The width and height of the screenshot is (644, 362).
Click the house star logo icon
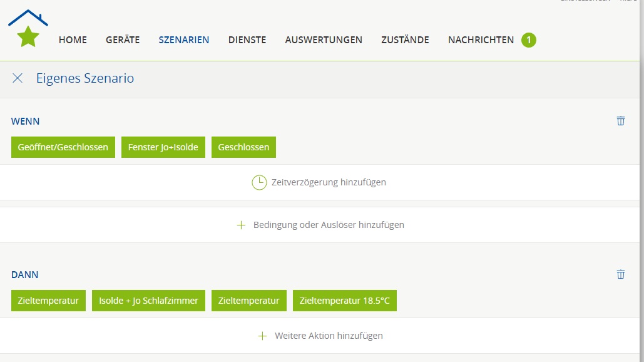pos(28,29)
